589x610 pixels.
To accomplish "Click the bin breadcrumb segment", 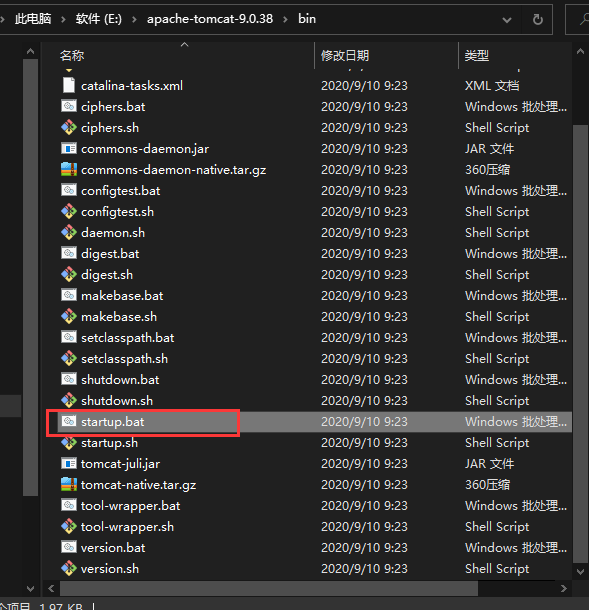I will coord(307,19).
